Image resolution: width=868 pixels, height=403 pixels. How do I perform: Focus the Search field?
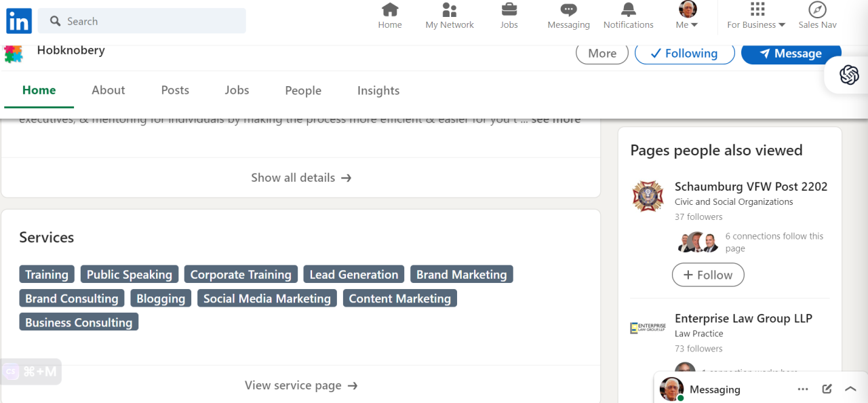tap(142, 21)
